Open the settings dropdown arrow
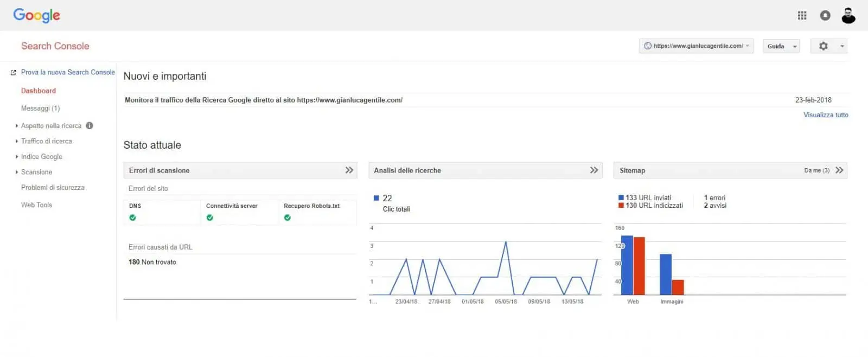This screenshot has width=868, height=357. coord(842,46)
